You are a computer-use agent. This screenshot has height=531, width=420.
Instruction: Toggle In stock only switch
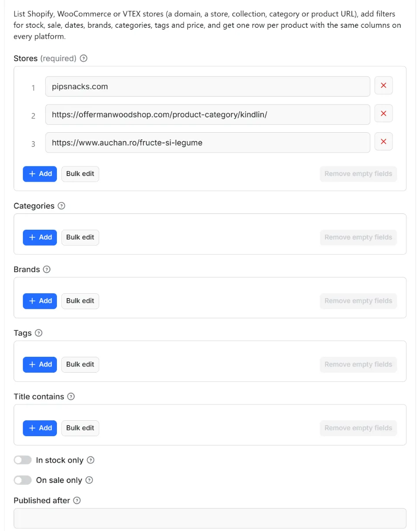tap(23, 460)
